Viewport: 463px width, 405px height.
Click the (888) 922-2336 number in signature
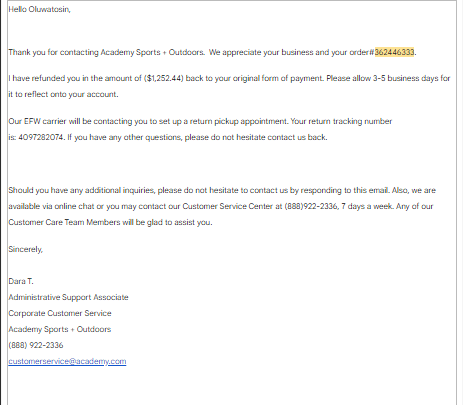point(36,345)
